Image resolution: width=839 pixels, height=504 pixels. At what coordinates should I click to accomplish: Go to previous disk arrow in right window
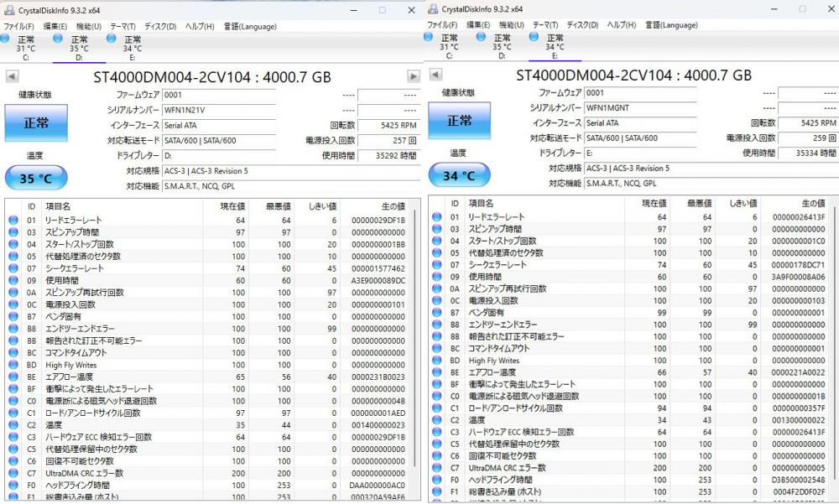click(435, 75)
